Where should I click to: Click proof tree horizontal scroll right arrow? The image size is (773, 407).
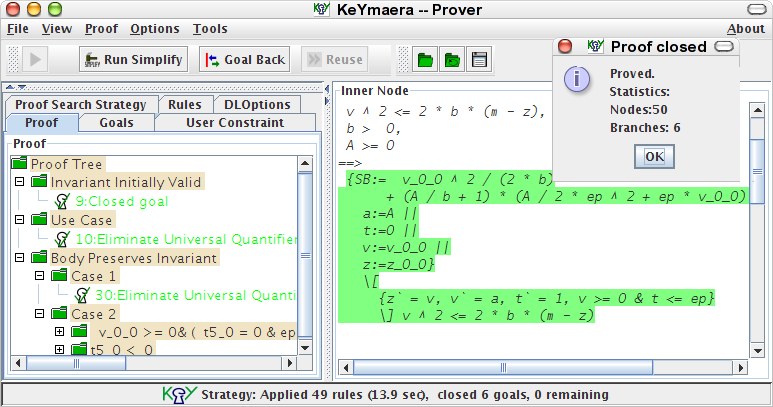click(290, 363)
